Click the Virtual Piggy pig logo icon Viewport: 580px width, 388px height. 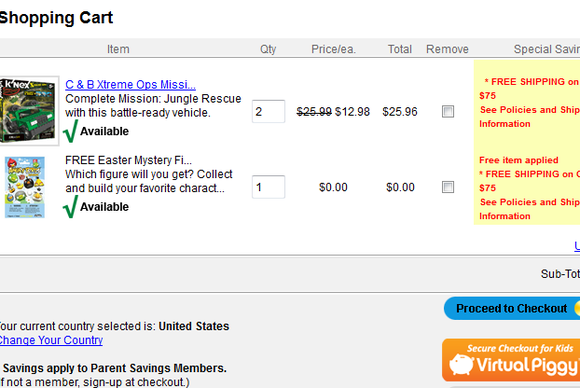point(461,364)
